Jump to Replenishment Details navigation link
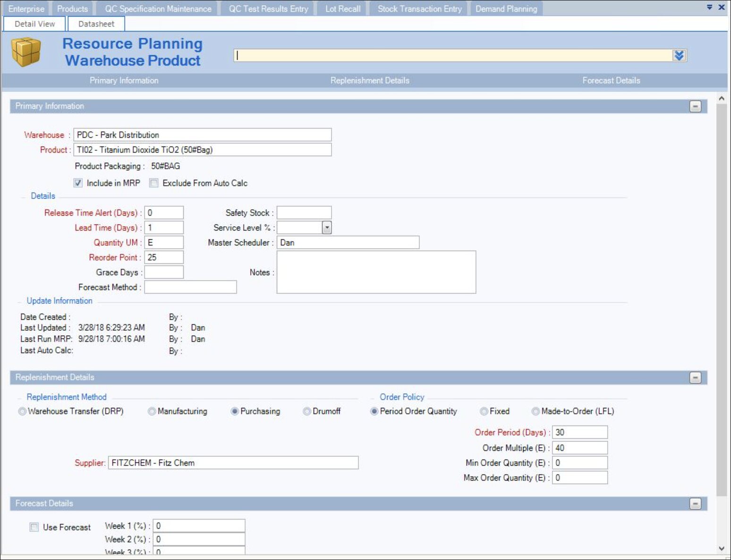Viewport: 731px width, 560px height. 370,81
